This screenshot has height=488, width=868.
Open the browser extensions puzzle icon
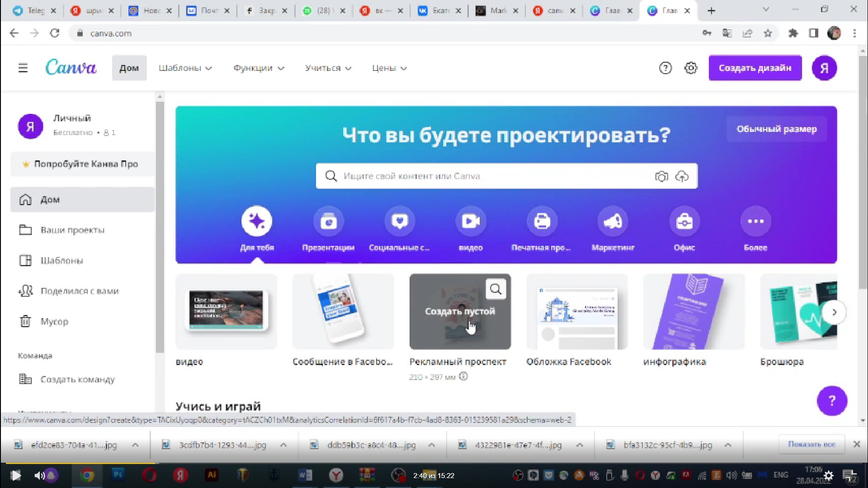coord(793,33)
